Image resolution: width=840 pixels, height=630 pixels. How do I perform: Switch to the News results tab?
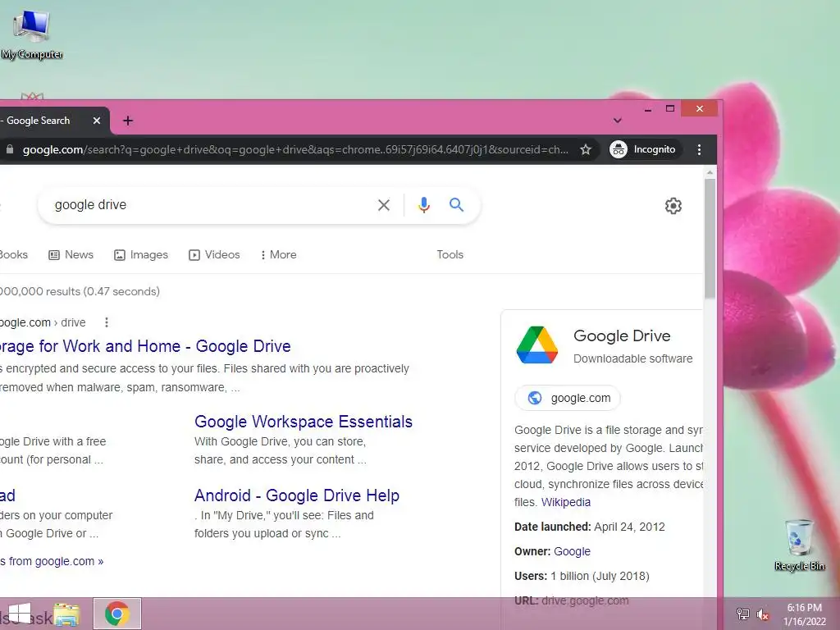pyautogui.click(x=71, y=255)
